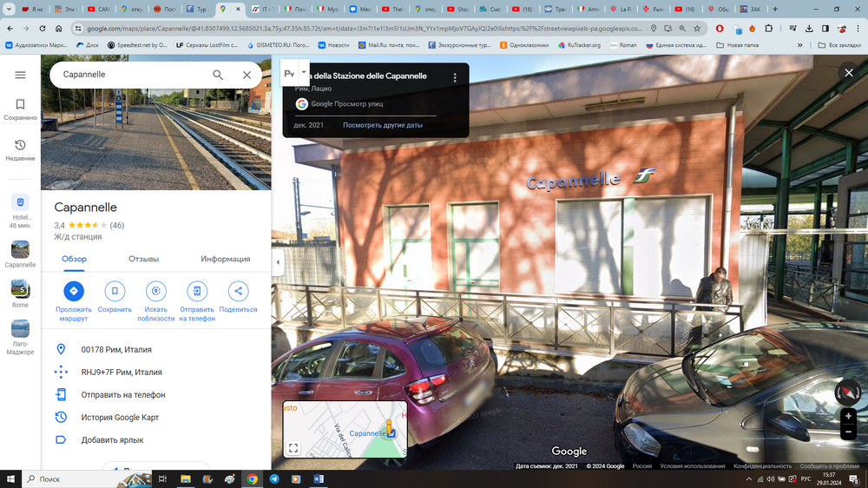The height and width of the screenshot is (488, 868).
Task: Click the Capannelle search input field
Action: coord(133,75)
